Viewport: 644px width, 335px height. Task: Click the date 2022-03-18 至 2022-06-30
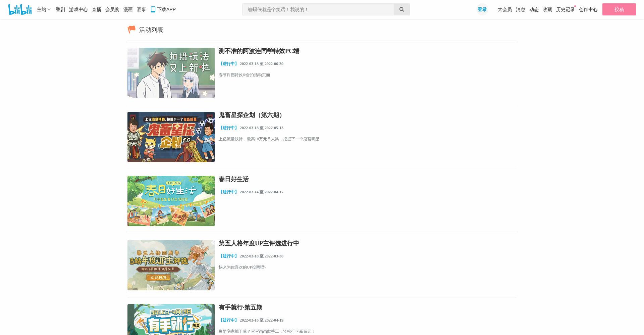coord(262,64)
